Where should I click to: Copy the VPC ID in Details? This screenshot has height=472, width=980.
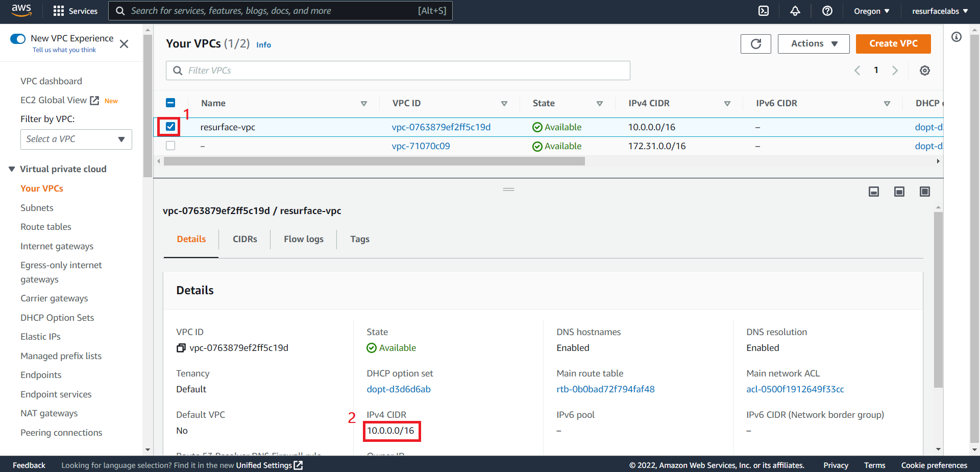[181, 348]
